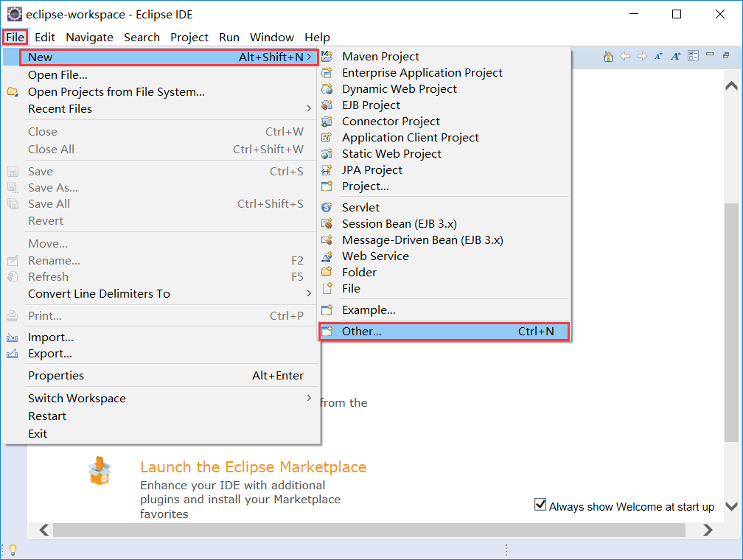Viewport: 743px width, 560px height.
Task: Click the reduce font size icon
Action: click(x=658, y=57)
